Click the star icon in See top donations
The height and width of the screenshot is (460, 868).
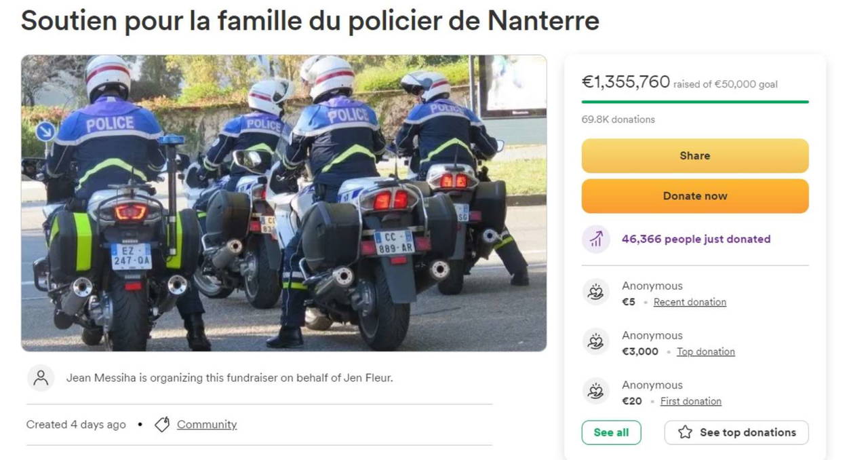tap(685, 432)
